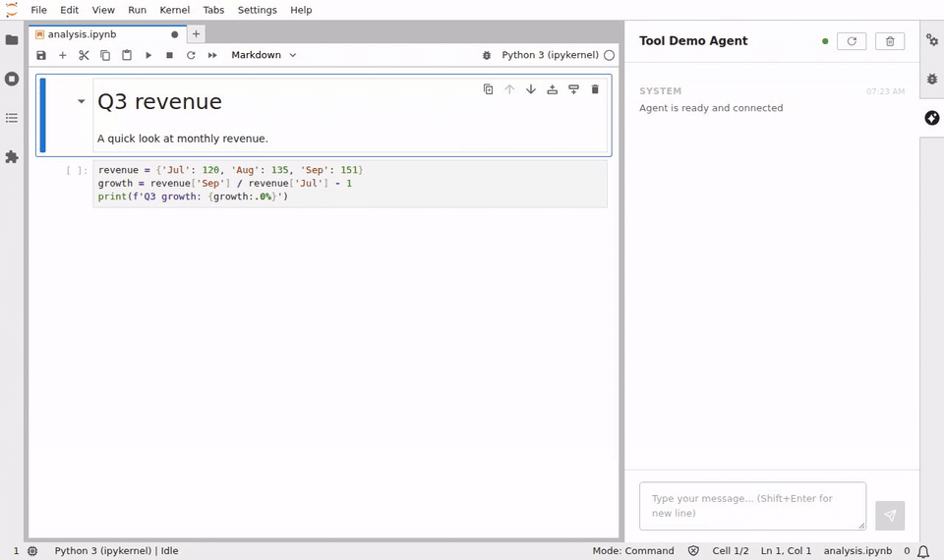Open notifications with the bell icon

point(923,551)
